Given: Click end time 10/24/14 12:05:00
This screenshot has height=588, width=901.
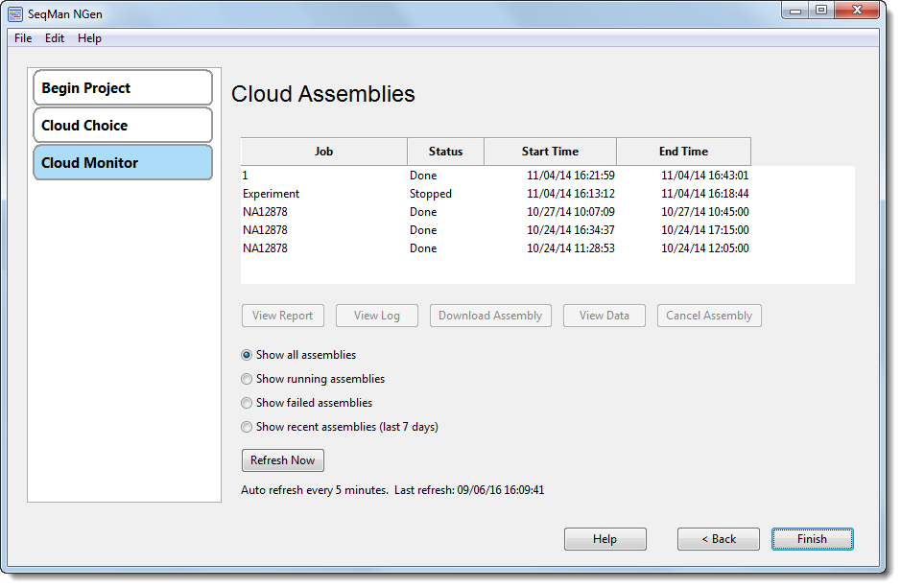Looking at the screenshot, I should click(x=705, y=248).
